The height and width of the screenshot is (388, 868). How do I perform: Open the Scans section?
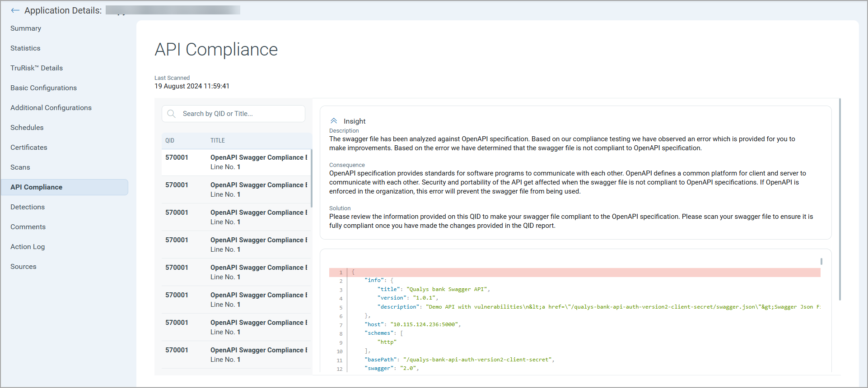pos(20,167)
